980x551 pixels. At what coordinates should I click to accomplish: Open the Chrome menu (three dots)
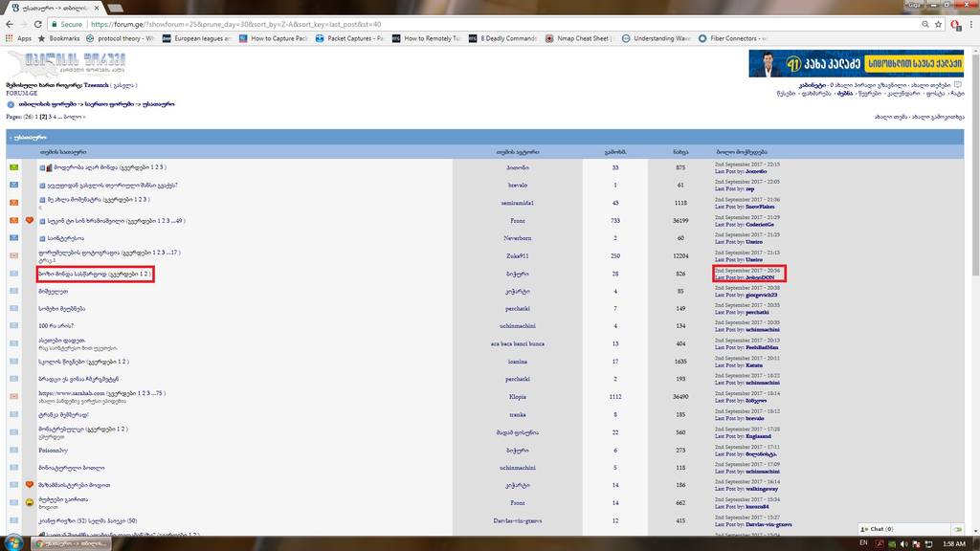click(x=969, y=24)
